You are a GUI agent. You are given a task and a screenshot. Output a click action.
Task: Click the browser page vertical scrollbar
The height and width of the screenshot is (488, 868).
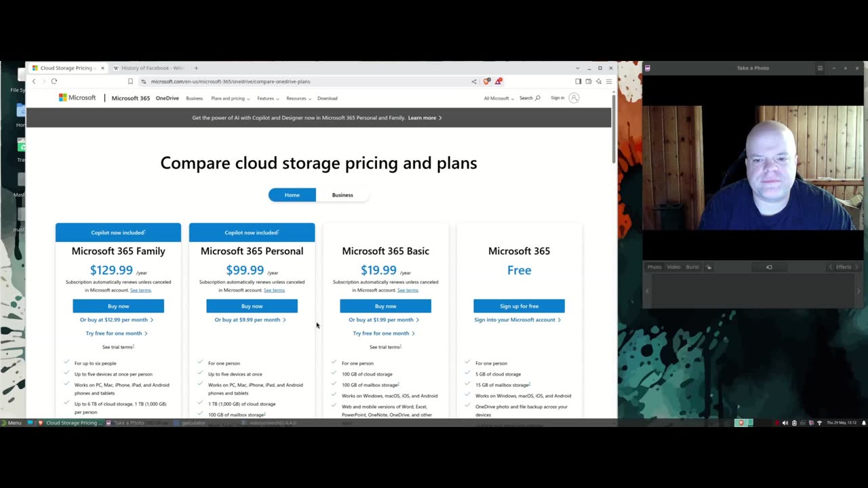click(x=614, y=129)
